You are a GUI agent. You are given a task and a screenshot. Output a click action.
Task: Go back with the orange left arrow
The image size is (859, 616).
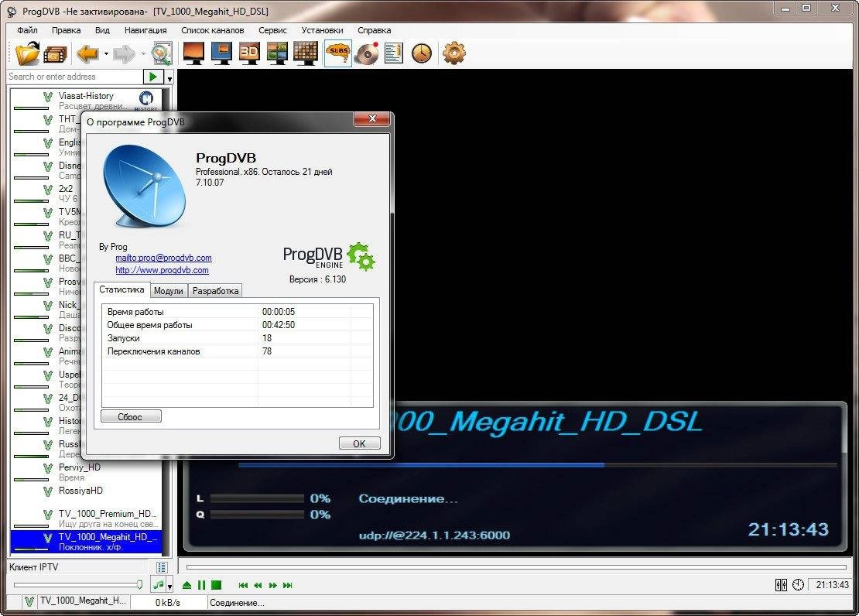point(87,53)
